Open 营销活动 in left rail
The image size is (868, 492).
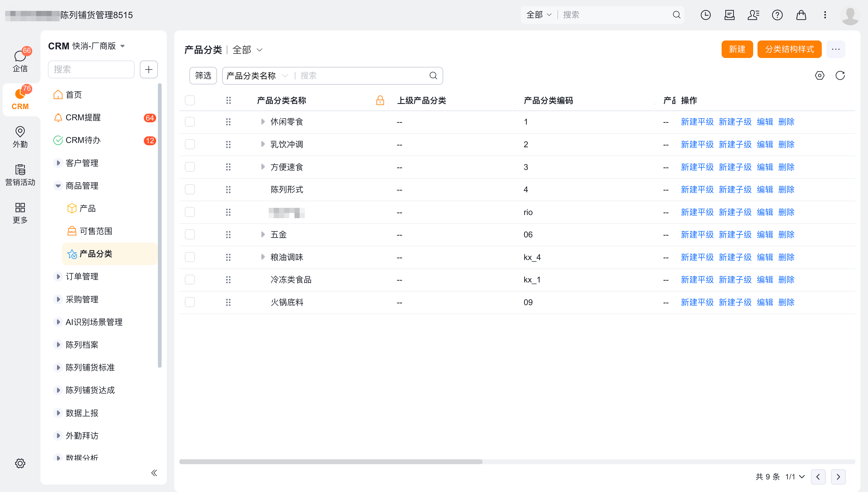[20, 175]
